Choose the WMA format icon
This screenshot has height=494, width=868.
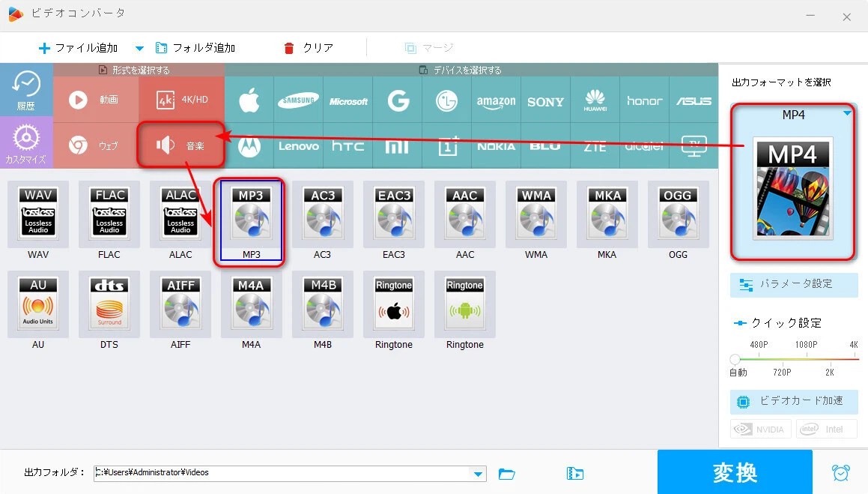click(536, 214)
